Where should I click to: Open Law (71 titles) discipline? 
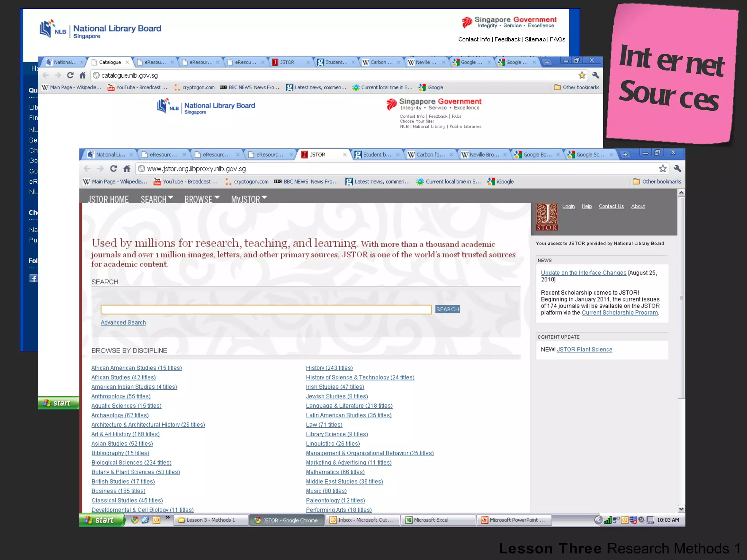coord(324,425)
